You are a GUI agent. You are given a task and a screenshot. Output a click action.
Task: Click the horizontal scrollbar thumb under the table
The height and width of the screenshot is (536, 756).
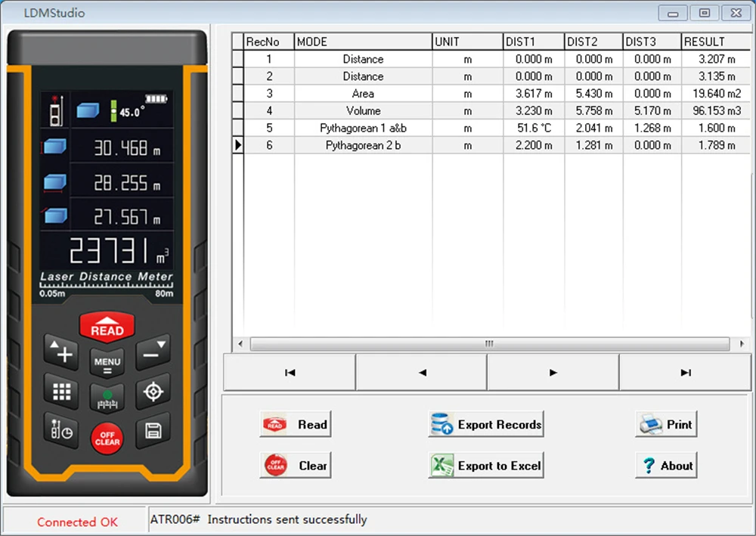[x=489, y=344]
